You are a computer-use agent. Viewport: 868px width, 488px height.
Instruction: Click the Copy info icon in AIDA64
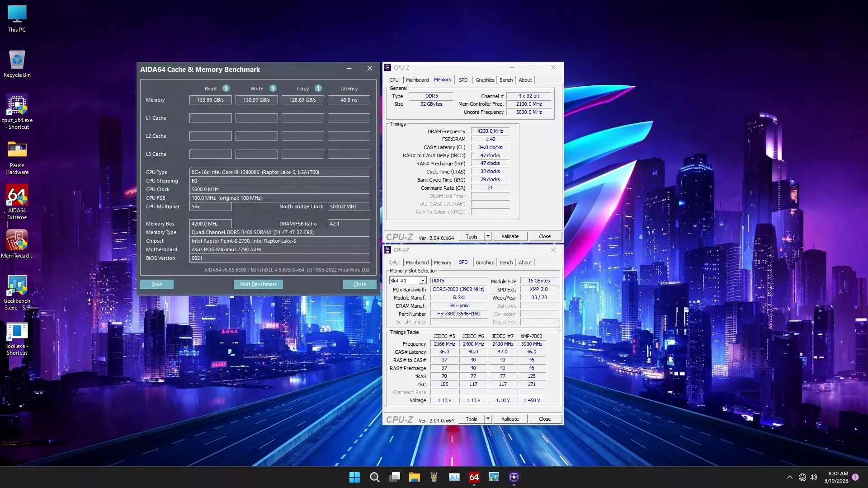[x=318, y=88]
